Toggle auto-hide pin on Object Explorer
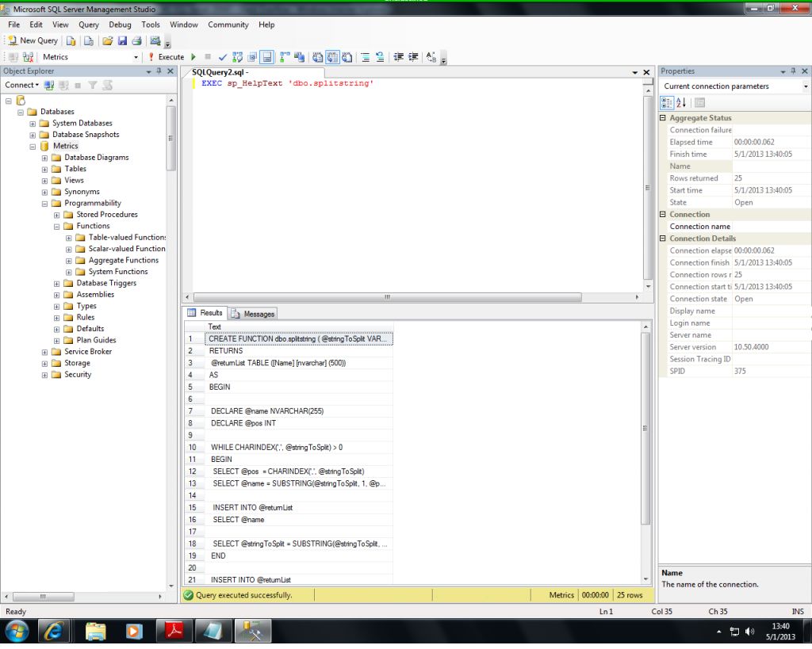 (x=159, y=71)
